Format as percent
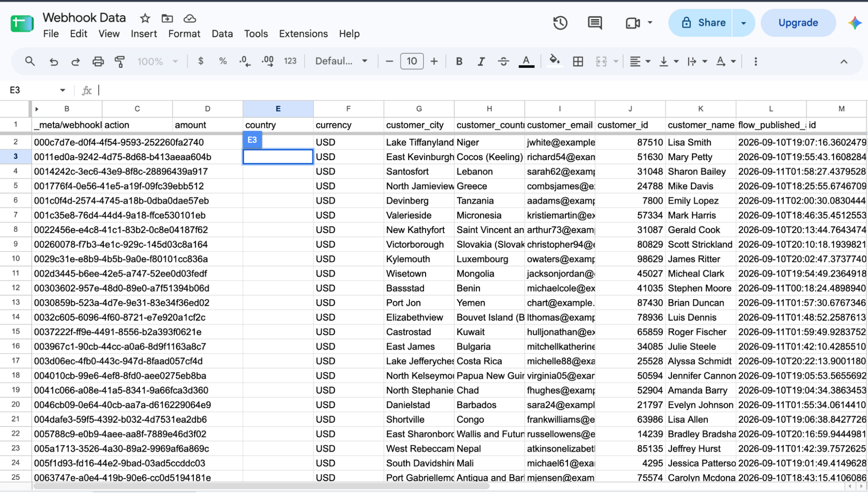 pos(223,61)
